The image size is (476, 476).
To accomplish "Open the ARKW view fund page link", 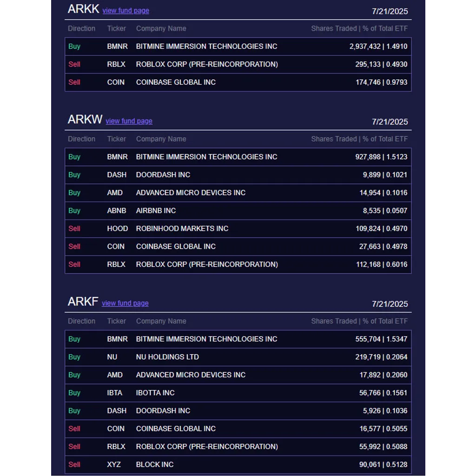I will [x=129, y=121].
